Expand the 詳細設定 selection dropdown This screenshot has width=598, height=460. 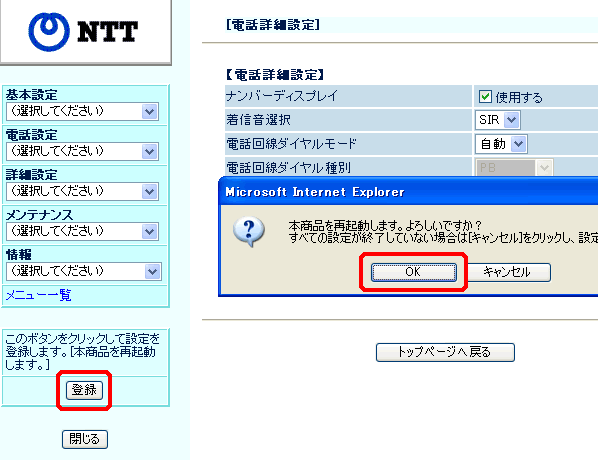click(82, 191)
